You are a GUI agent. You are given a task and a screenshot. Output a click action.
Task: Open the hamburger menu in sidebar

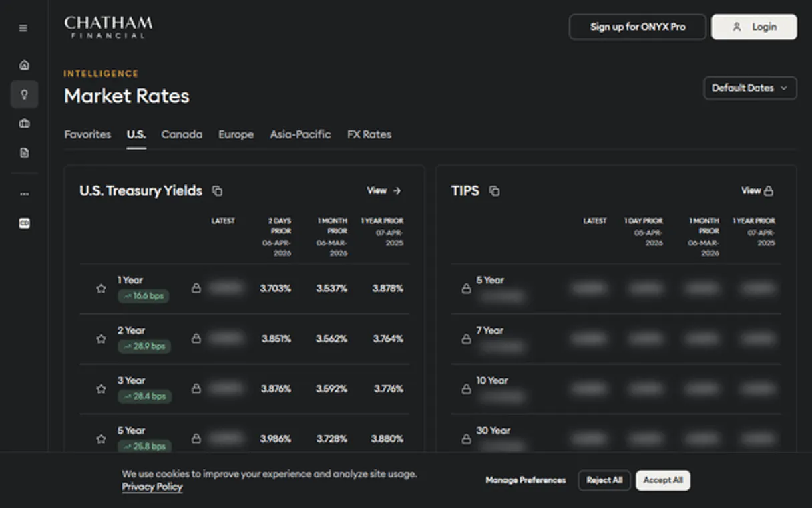tap(23, 28)
